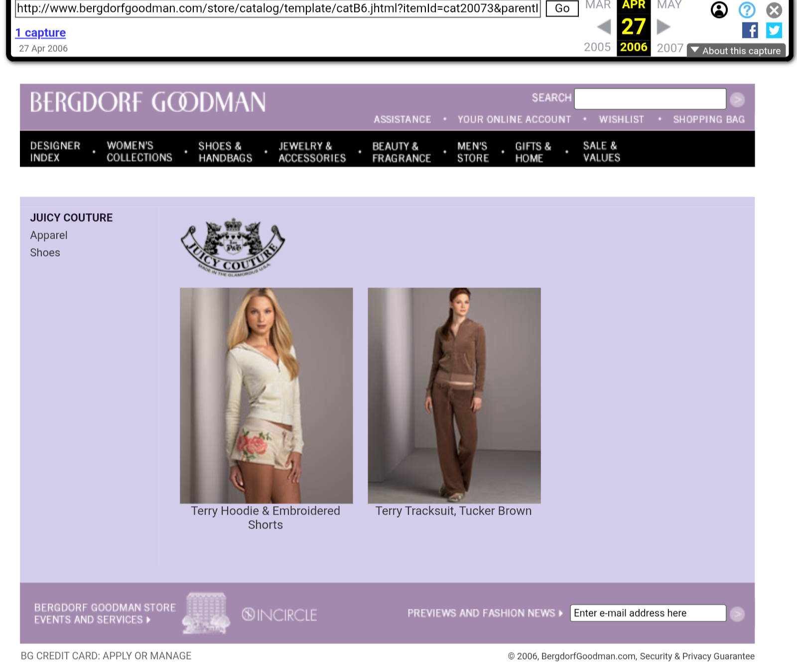The width and height of the screenshot is (797, 672).
Task: Open Shoes & Handbags menu
Action: (225, 152)
